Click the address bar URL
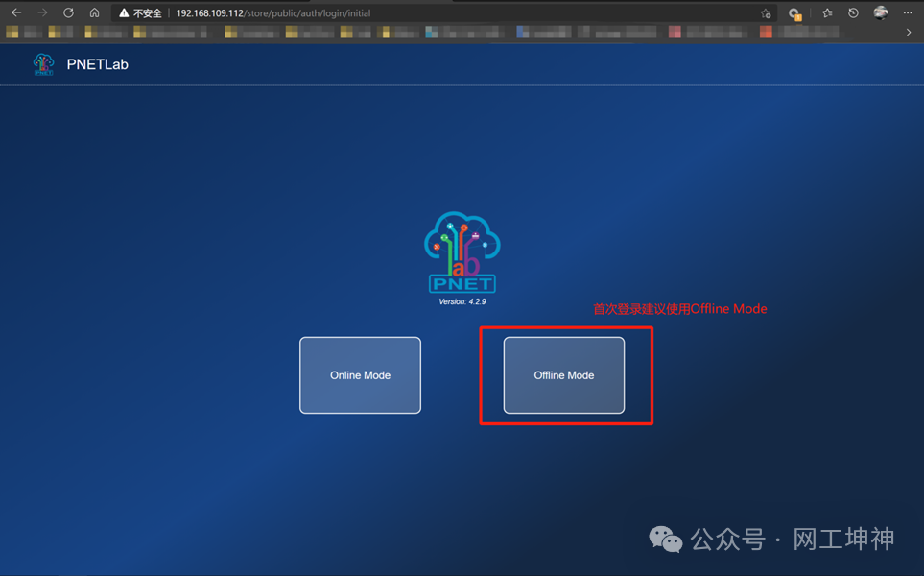924x576 pixels. [272, 13]
